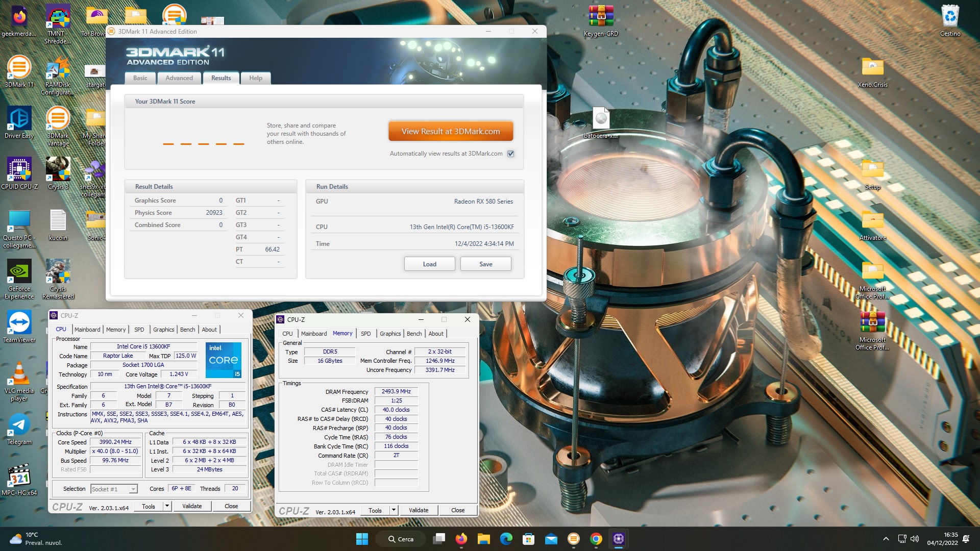Launch the Telegram desktop shortcut

click(19, 429)
